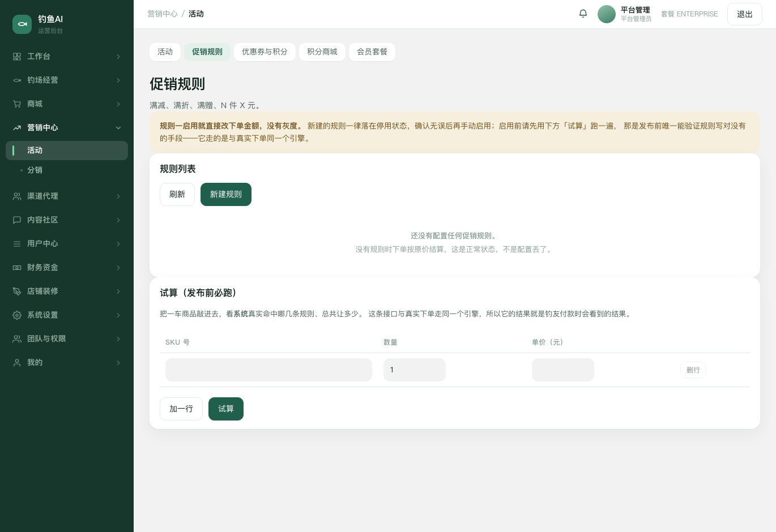Click the 商城 shopping cart icon
Viewport: 776px width, 532px height.
point(17,104)
